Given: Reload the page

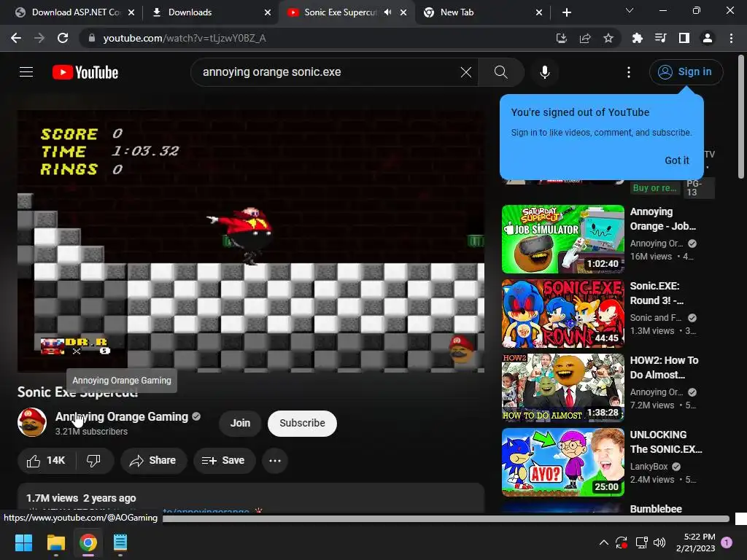Looking at the screenshot, I should [63, 38].
